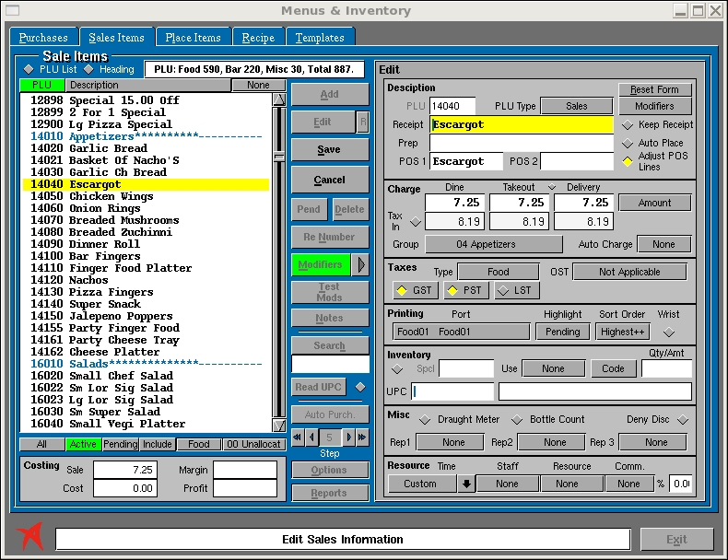
Task: Switch to the Purchases tab
Action: 43,38
